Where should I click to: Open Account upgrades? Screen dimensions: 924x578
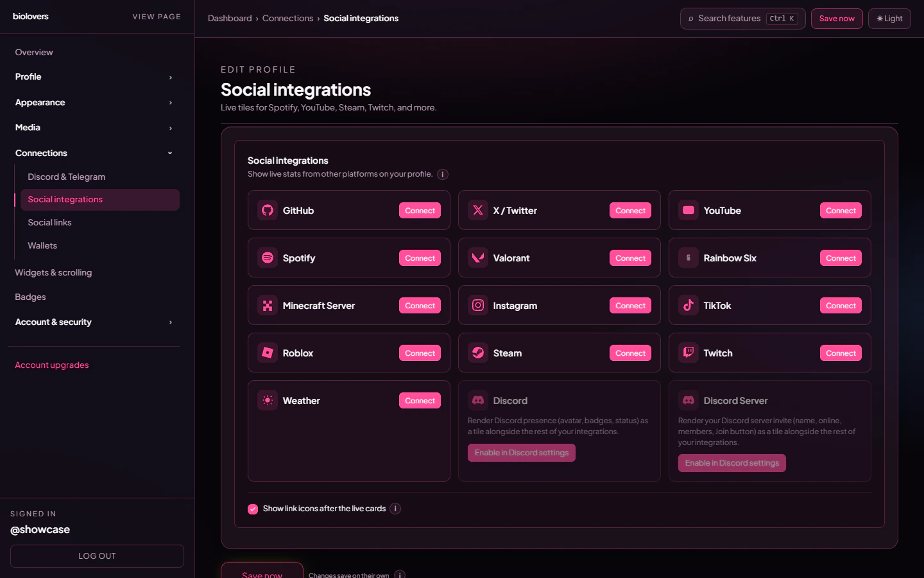51,365
